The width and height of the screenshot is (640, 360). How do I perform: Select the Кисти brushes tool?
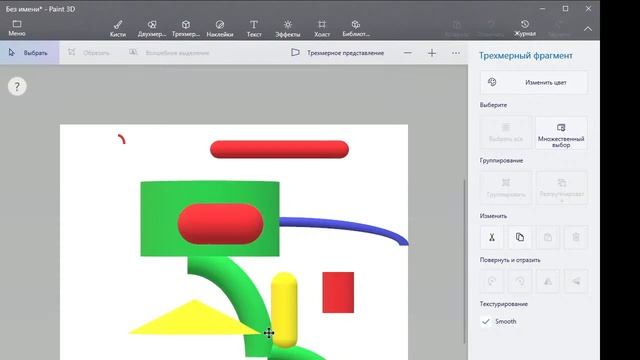(118, 29)
